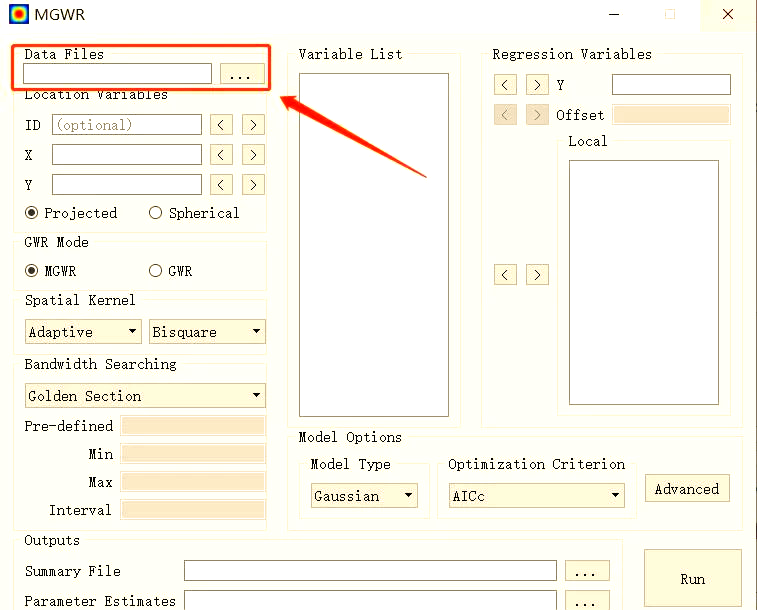Screen dimensions: 757x610
Task: Click left arrow for Regression Y variable
Action: [x=506, y=85]
